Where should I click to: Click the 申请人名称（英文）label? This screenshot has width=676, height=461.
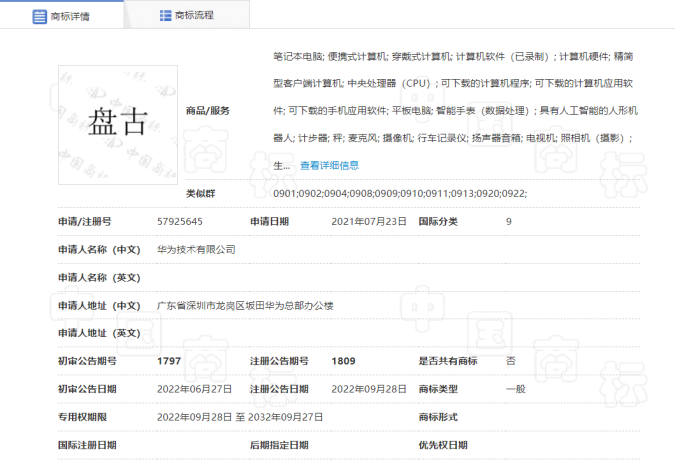pos(100,278)
